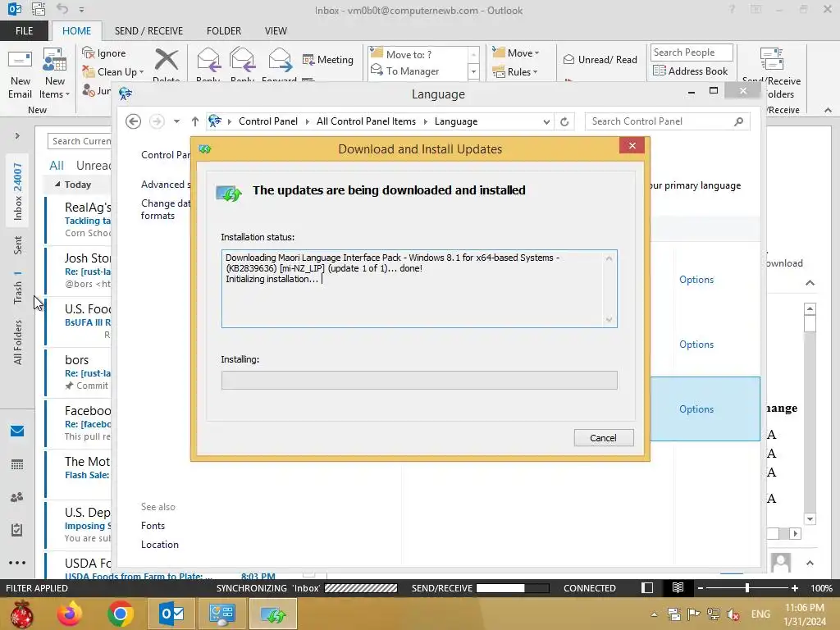The height and width of the screenshot is (630, 840).
Task: Select the HOME ribbon tab
Action: pyautogui.click(x=76, y=31)
